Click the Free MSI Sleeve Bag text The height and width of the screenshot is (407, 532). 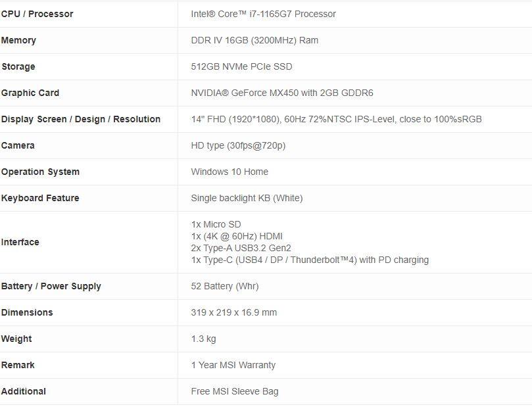[234, 391]
